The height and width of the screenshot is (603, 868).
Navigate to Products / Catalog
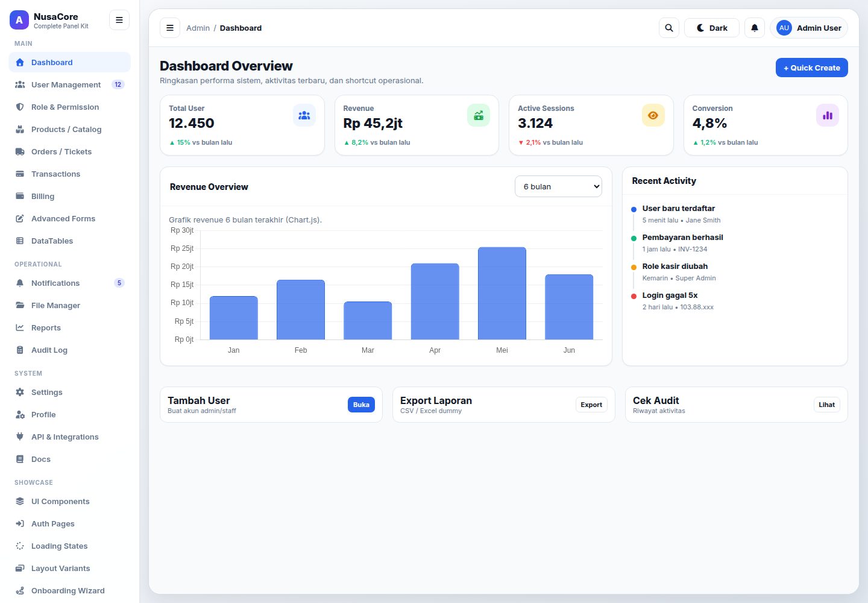coord(70,129)
